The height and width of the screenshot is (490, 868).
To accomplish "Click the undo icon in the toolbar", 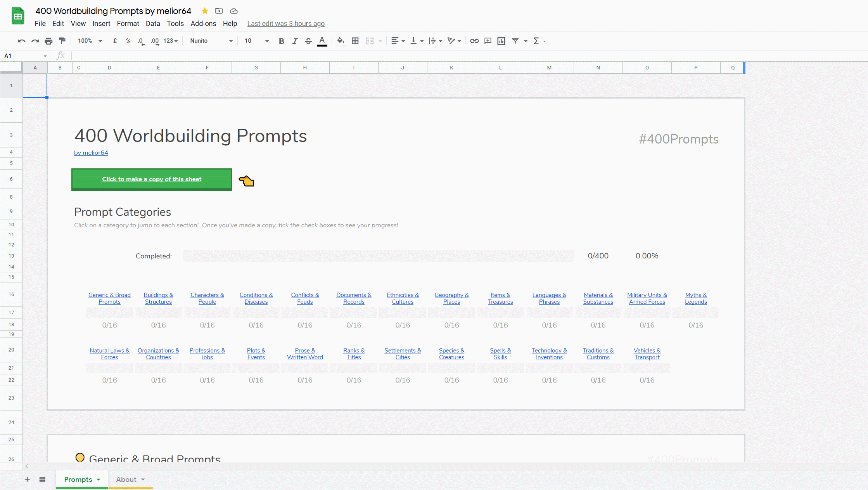I will (x=21, y=41).
